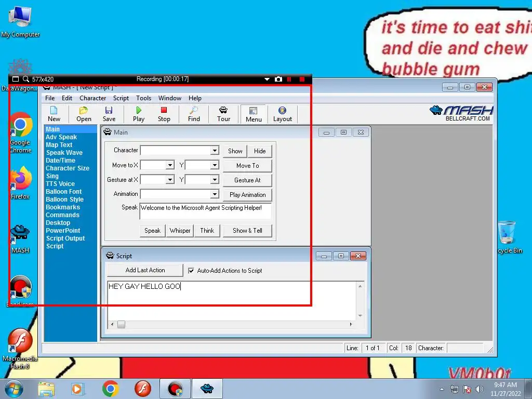Open the Character menu
The image size is (532, 399).
pyautogui.click(x=92, y=98)
